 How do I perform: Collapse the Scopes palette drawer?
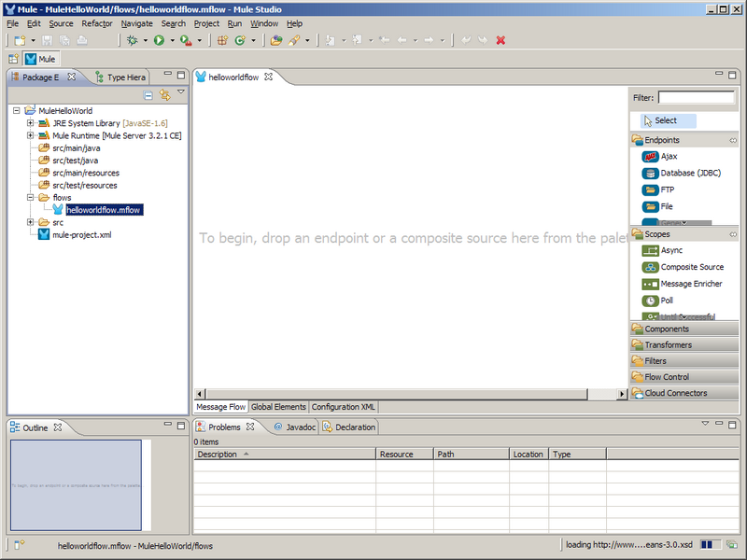[x=684, y=234]
